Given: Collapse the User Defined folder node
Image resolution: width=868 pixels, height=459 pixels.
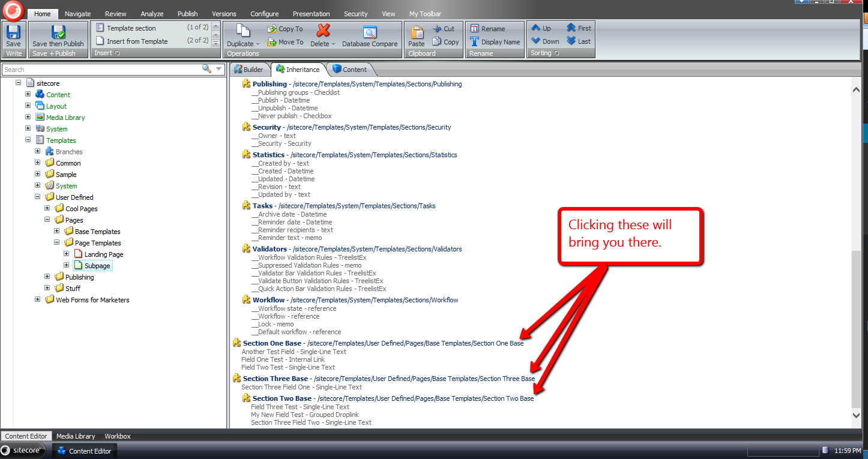Looking at the screenshot, I should 37,197.
